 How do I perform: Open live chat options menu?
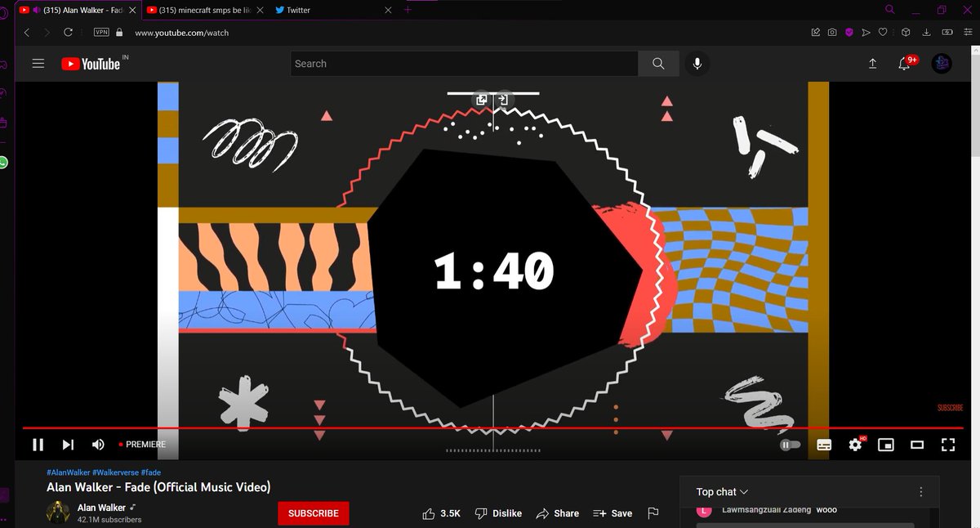point(921,492)
